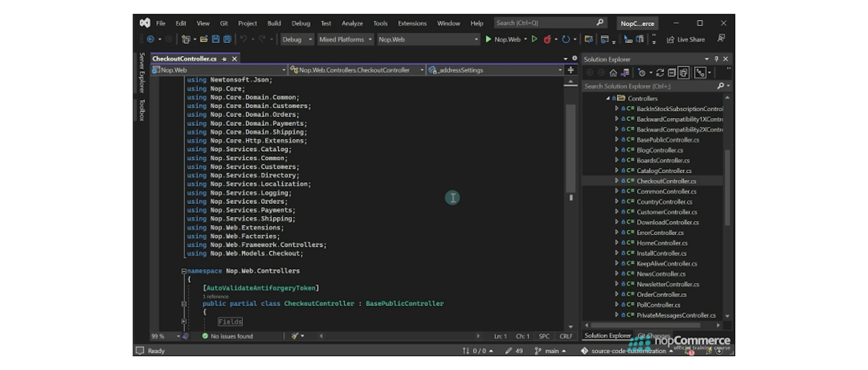Open the Toolbox side tab

(142, 110)
